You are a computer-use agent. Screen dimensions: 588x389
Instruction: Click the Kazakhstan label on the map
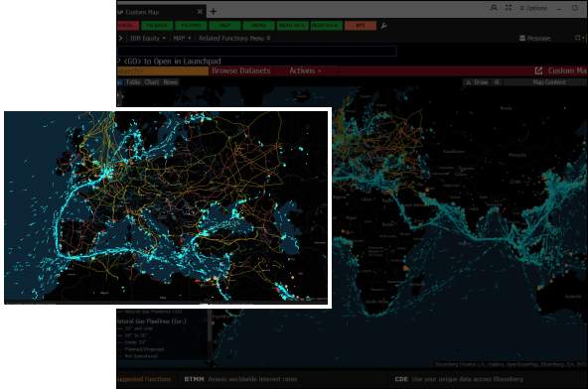click(454, 152)
